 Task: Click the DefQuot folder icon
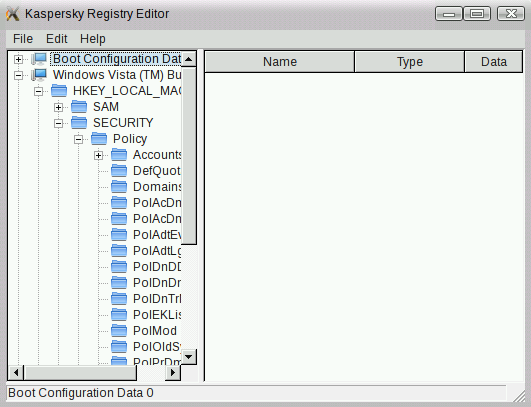pyautogui.click(x=119, y=171)
